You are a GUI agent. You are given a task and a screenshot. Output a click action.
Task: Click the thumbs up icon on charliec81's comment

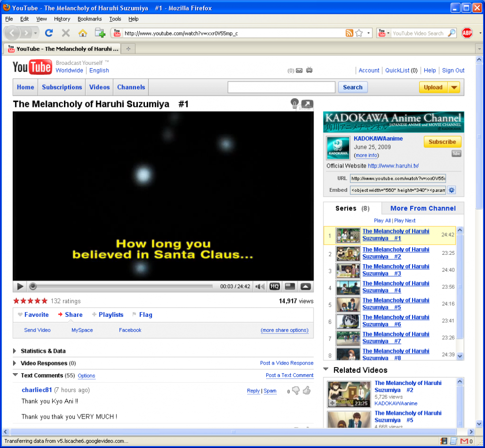306,391
